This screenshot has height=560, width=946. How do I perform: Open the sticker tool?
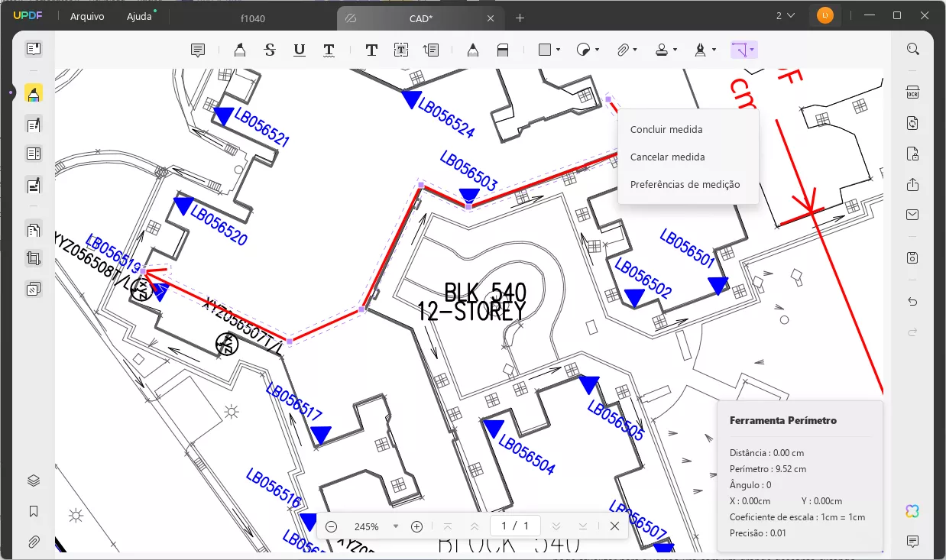point(583,50)
